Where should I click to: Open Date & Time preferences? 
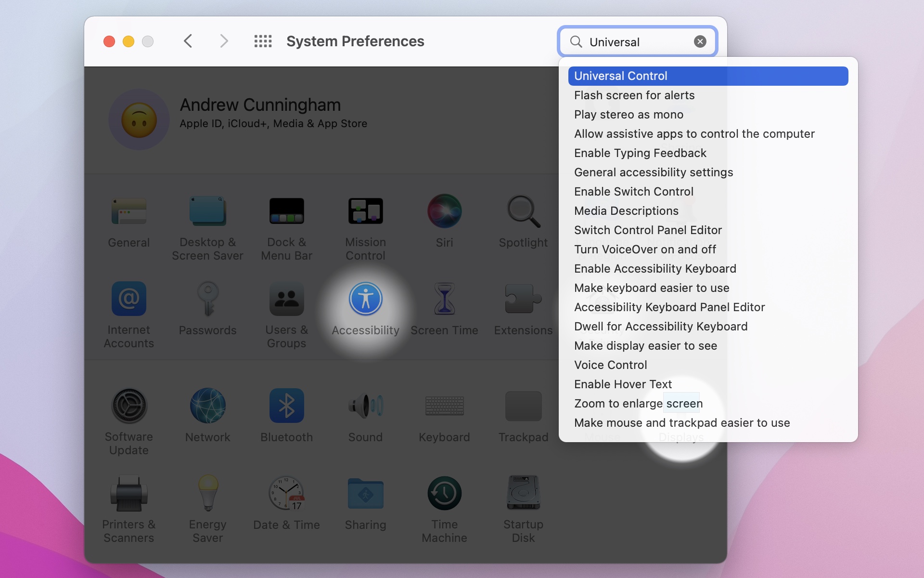[286, 493]
